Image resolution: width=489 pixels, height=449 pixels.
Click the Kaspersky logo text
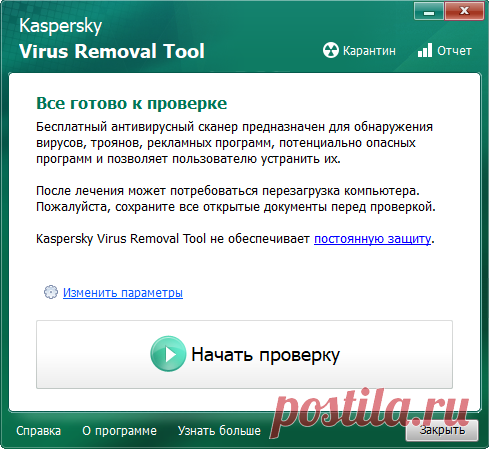(x=60, y=26)
